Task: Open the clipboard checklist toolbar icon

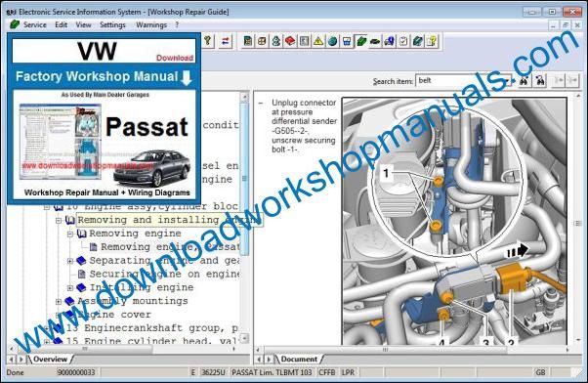Action: (403, 41)
